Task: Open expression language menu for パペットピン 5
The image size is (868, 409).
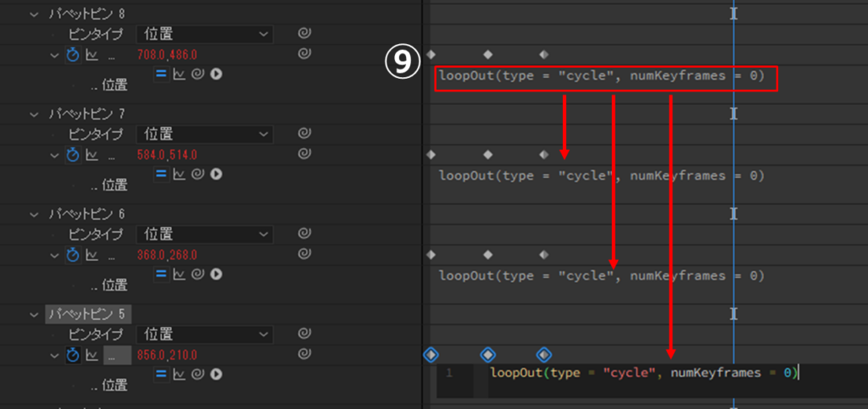Action: click(216, 373)
